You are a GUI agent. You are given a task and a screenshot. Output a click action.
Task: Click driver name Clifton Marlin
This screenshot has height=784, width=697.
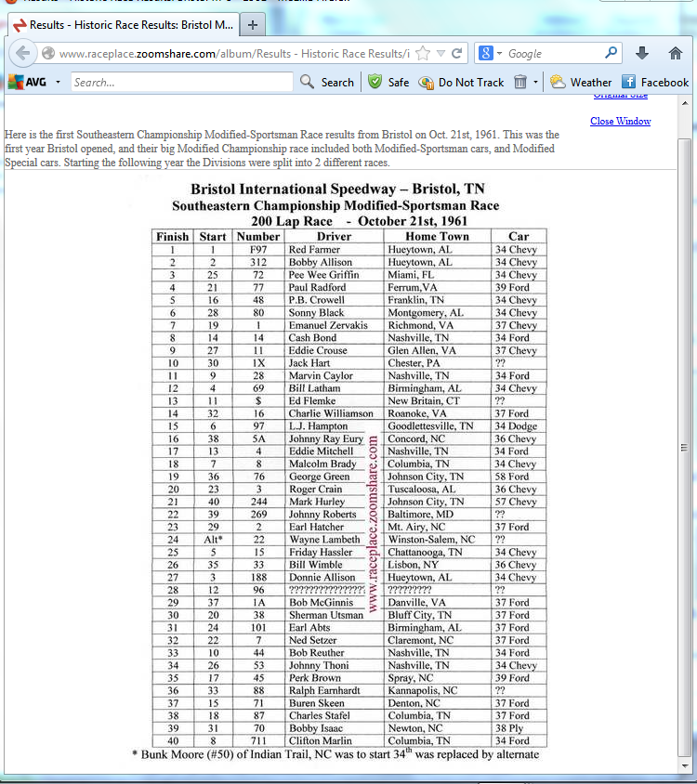tap(321, 740)
